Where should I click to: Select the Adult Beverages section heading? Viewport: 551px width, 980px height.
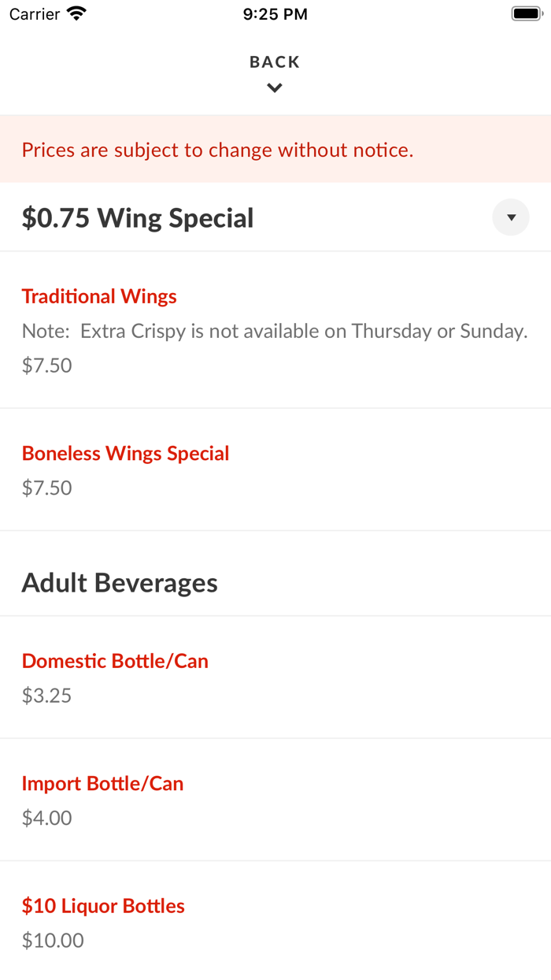pos(120,583)
